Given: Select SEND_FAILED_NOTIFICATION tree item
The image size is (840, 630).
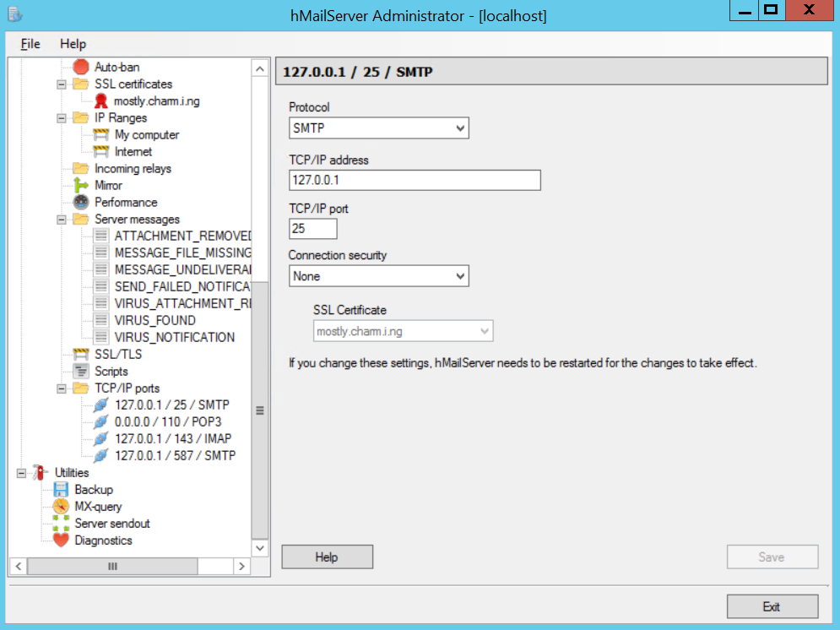Looking at the screenshot, I should (182, 286).
